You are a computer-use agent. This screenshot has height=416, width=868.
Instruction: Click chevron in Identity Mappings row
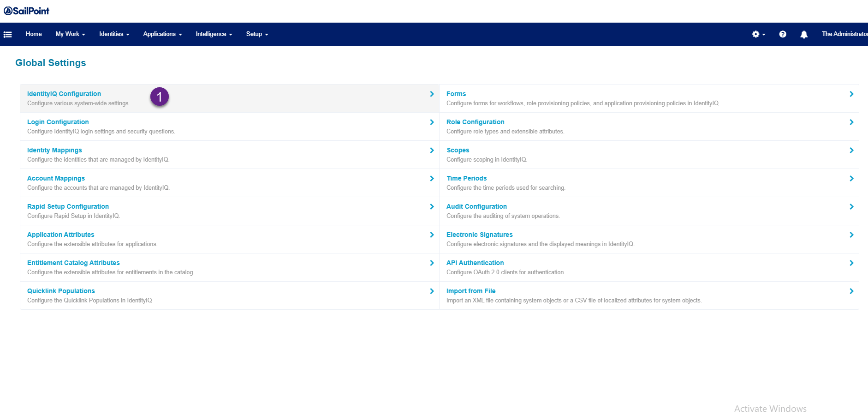click(432, 151)
